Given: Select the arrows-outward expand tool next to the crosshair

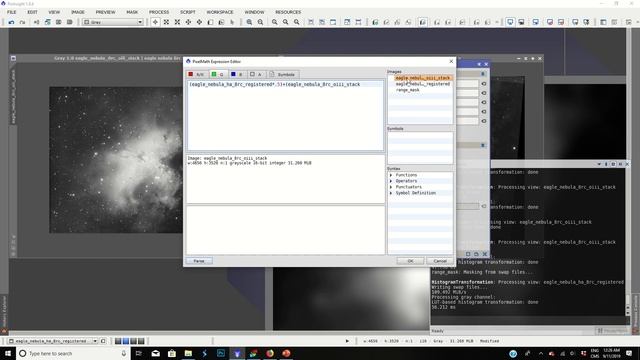Looking at the screenshot, I should [166, 22].
